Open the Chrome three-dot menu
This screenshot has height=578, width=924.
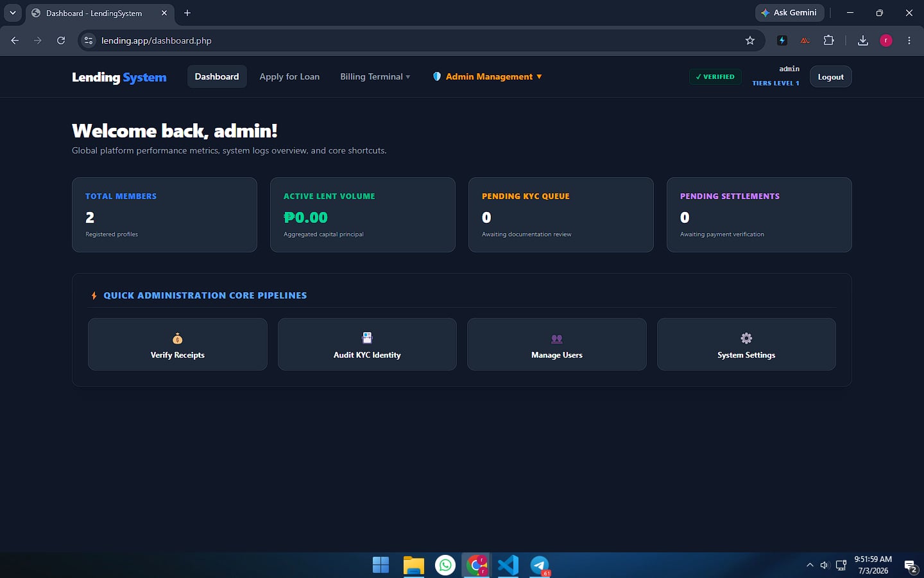909,40
